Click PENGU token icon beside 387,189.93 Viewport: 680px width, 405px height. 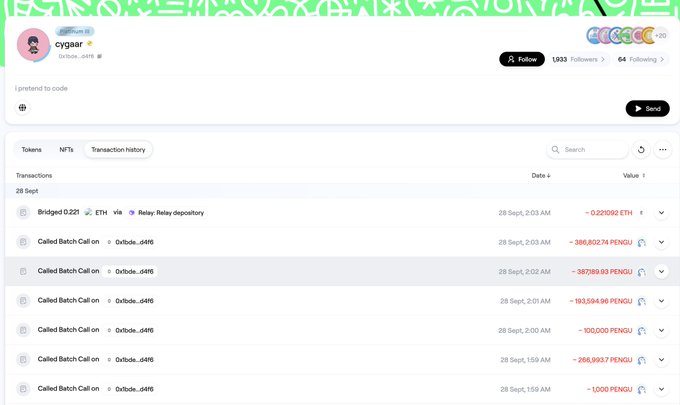point(641,272)
